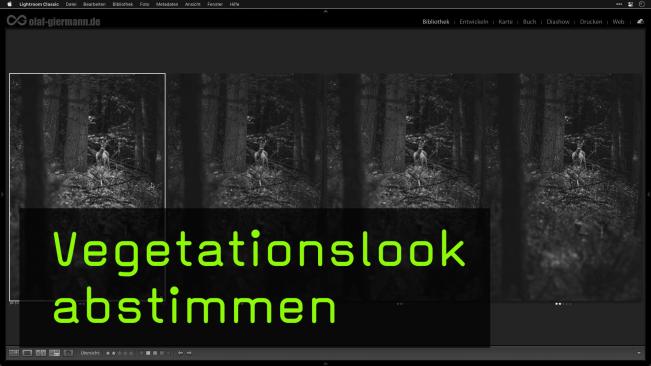Open the Metadaten menu

(167, 4)
